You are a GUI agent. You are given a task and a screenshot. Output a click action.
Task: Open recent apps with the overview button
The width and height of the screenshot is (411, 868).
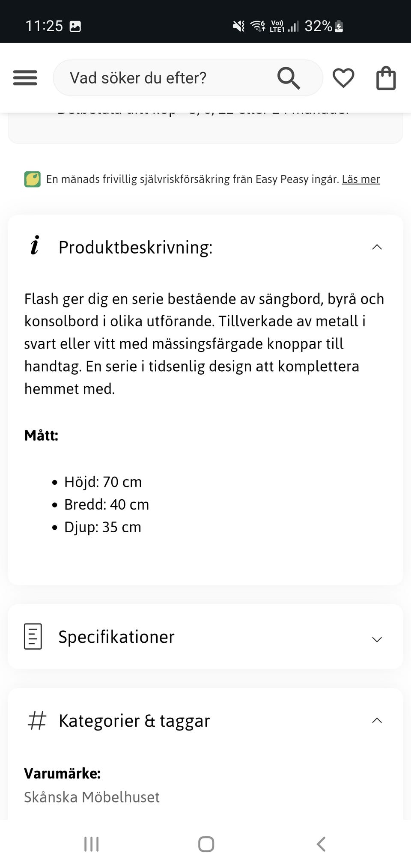click(x=91, y=844)
